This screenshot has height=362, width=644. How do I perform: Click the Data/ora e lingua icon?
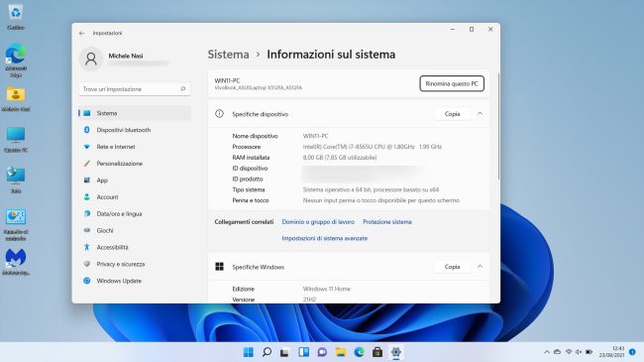[x=86, y=214]
